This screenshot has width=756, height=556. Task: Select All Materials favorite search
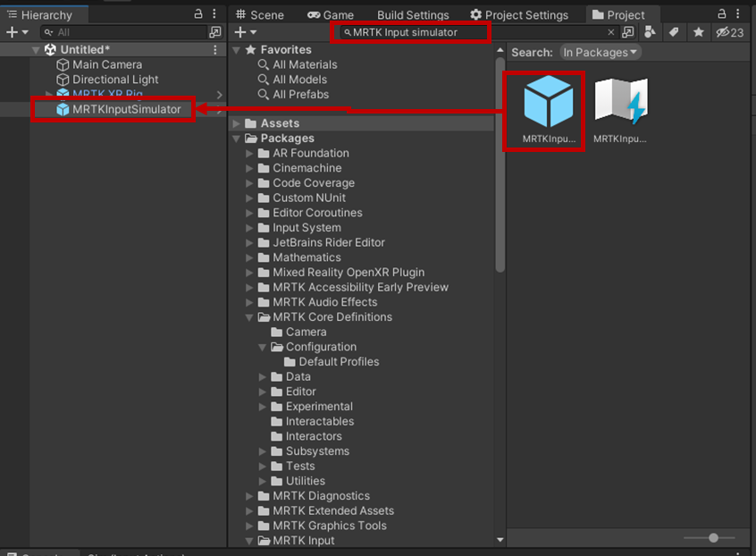(298, 64)
